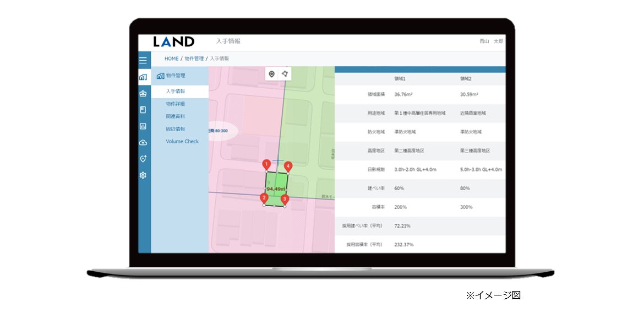This screenshot has height=312, width=644.
Task: Click the user name 青山 太郎
Action: click(491, 41)
